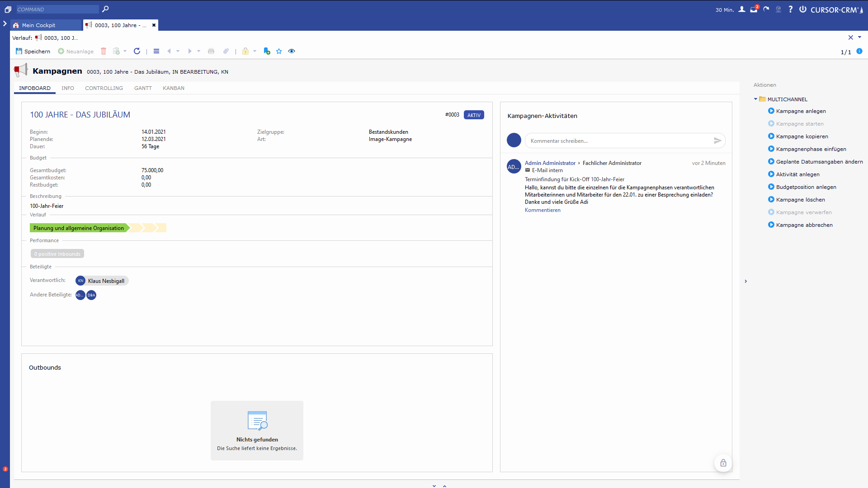Click the Kommentieren link

542,210
